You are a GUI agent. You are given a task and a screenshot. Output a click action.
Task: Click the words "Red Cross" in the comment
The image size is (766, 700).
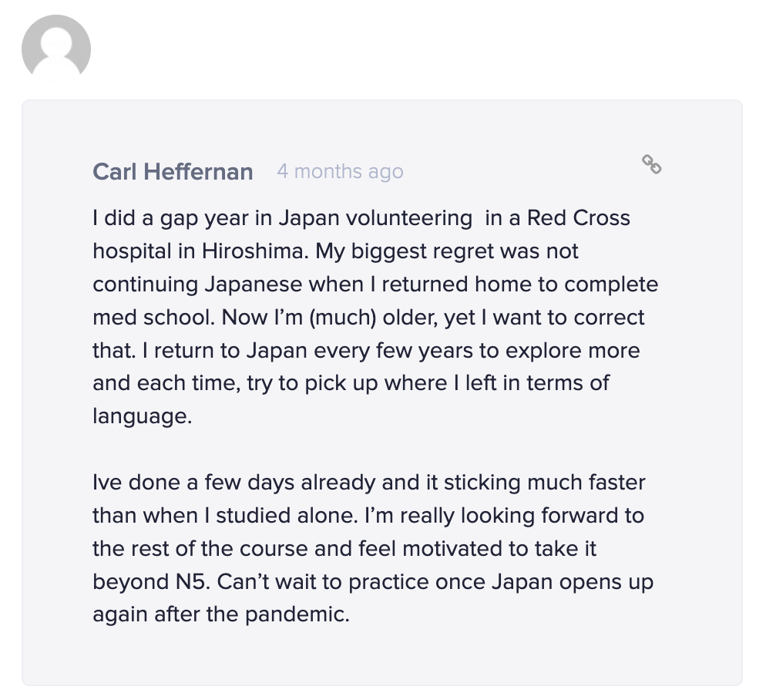[579, 218]
